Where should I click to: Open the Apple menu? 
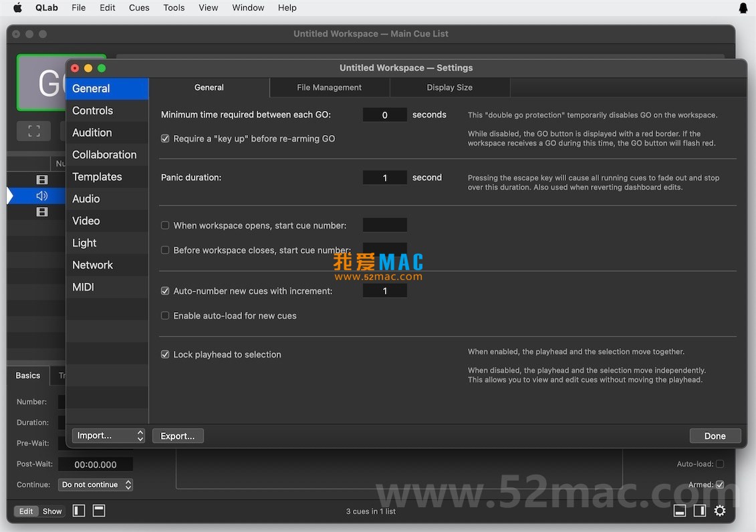(x=17, y=8)
